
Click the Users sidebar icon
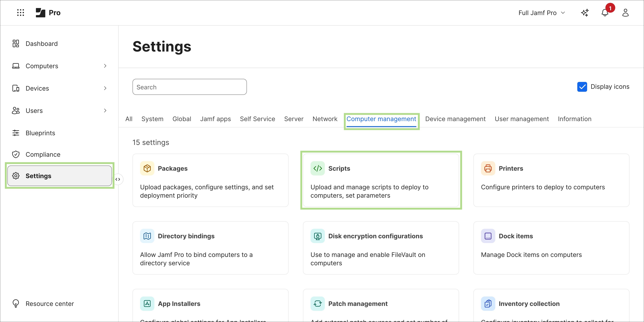(x=16, y=110)
